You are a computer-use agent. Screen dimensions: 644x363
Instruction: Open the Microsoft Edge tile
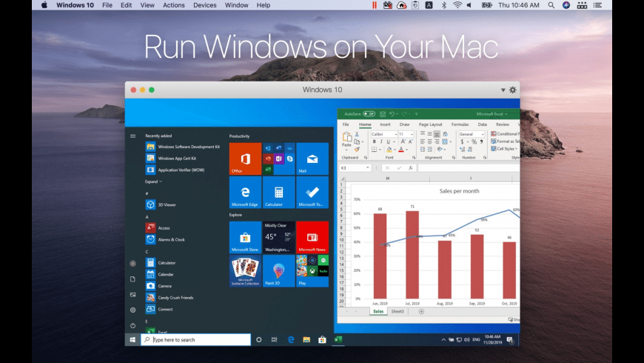pyautogui.click(x=245, y=193)
